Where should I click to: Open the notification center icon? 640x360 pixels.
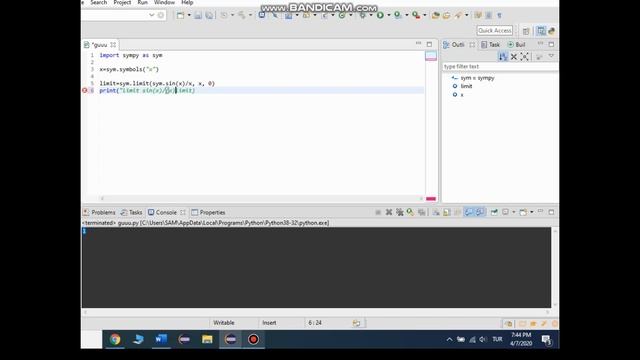(x=546, y=340)
